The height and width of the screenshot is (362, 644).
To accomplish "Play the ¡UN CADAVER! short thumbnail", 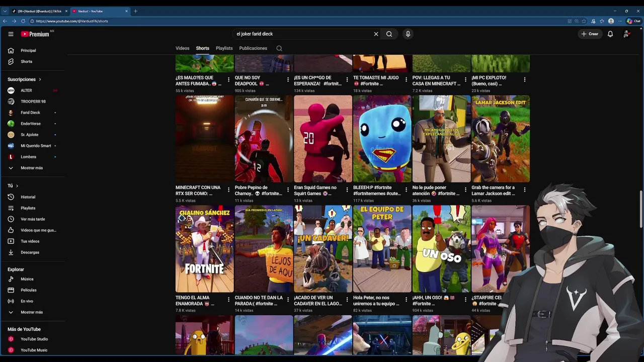I will click(x=323, y=248).
